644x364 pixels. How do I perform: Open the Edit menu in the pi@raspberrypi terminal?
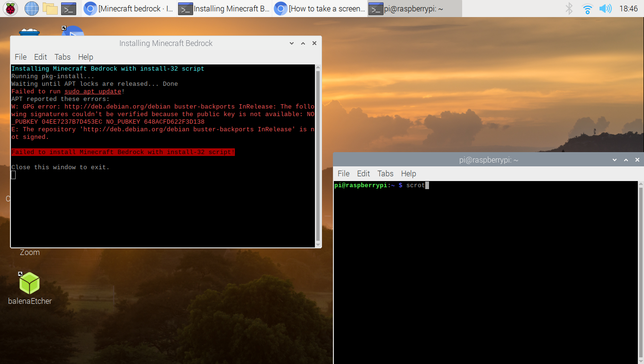[x=363, y=173]
